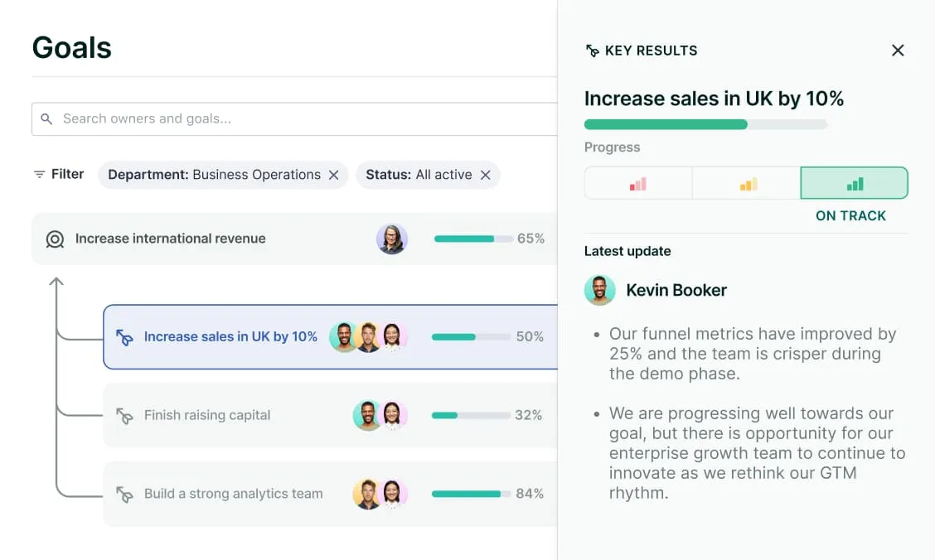Click the target icon beside Increase international revenue
Viewport: 935px width, 560px height.
click(55, 239)
